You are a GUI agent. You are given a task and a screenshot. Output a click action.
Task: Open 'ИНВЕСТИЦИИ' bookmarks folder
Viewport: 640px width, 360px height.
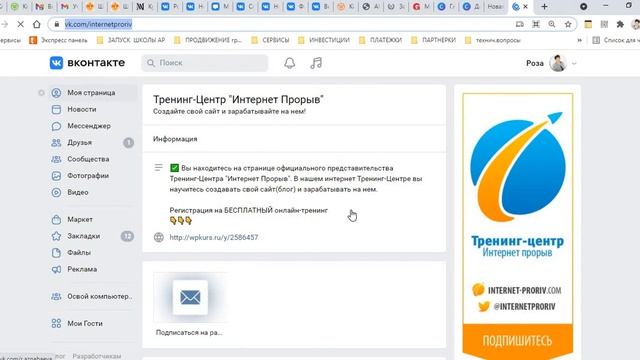(324, 40)
